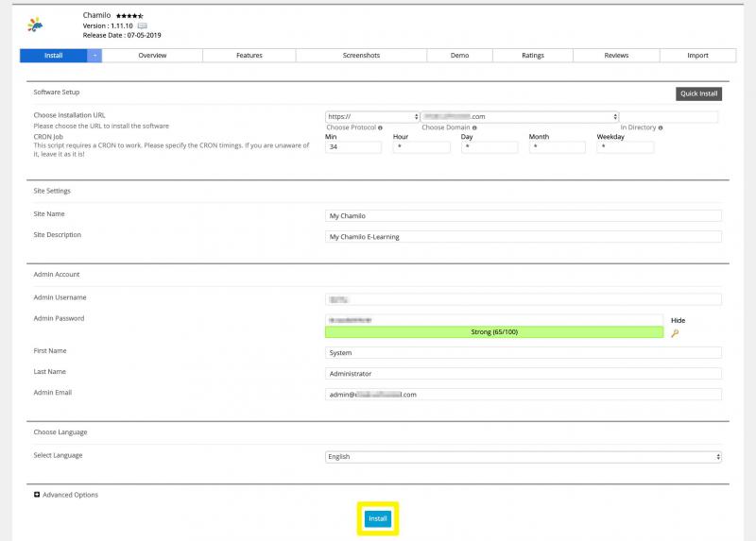Open the https:// protocol dropdown

(372, 117)
